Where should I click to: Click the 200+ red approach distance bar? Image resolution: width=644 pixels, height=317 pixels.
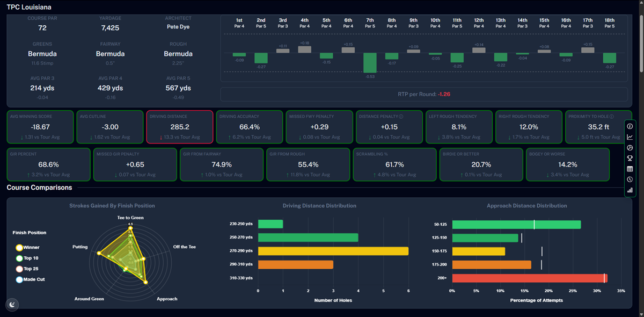[x=530, y=278]
